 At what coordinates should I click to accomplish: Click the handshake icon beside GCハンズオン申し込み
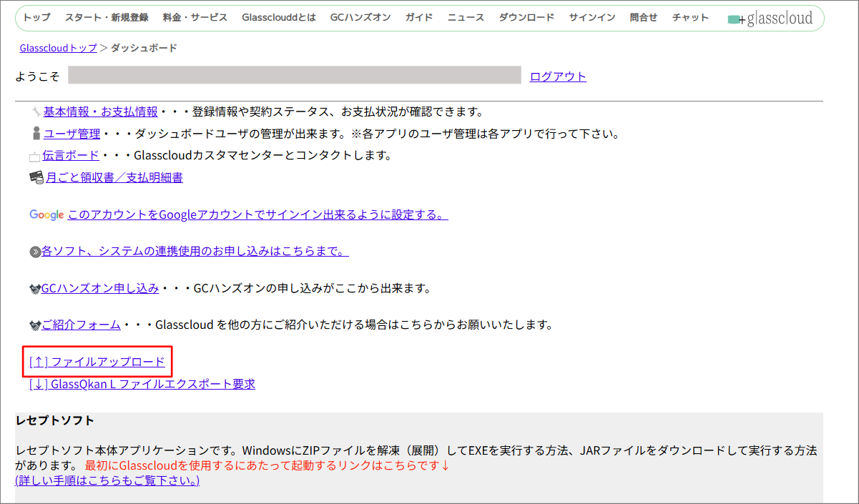pos(34,288)
